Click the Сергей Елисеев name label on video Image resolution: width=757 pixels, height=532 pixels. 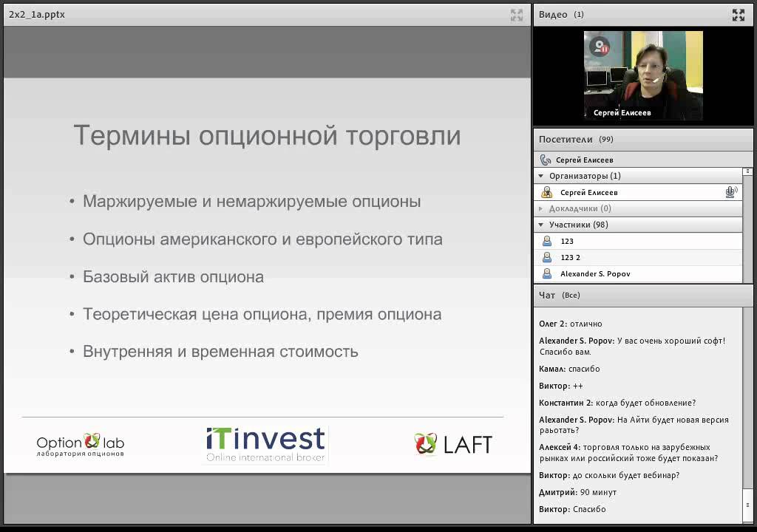click(622, 112)
